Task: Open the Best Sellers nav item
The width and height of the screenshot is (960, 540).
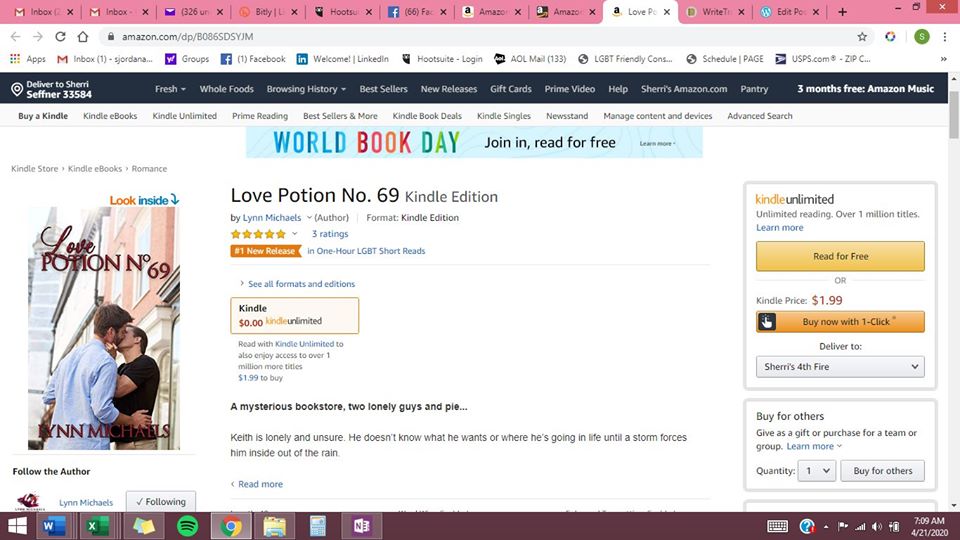Action: 383,89
